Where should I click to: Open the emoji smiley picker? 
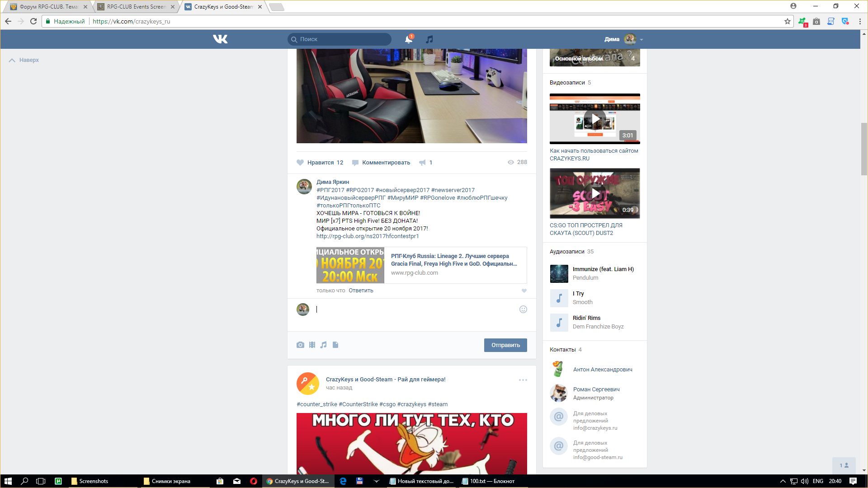click(x=523, y=310)
